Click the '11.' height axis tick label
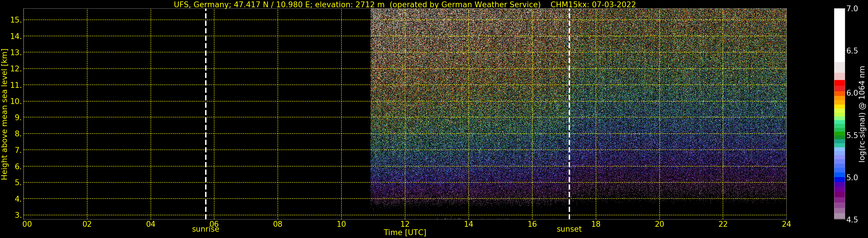Image resolution: width=868 pixels, height=238 pixels. click(16, 85)
